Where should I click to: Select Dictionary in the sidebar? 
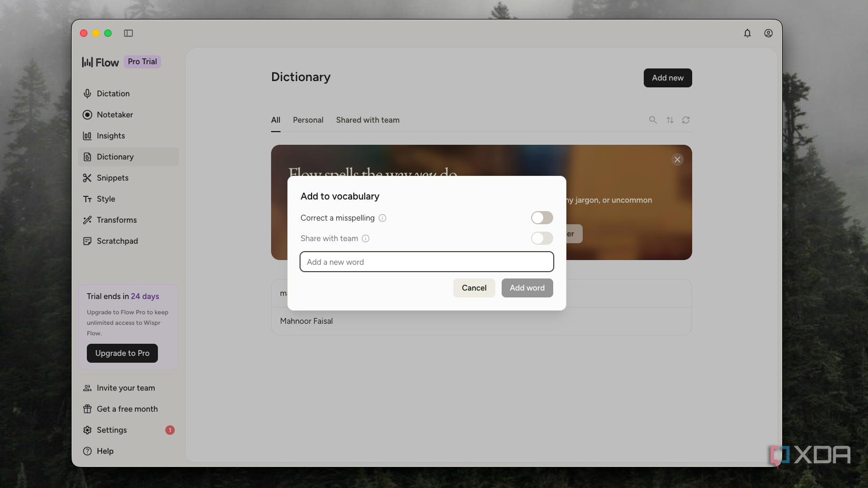point(128,157)
